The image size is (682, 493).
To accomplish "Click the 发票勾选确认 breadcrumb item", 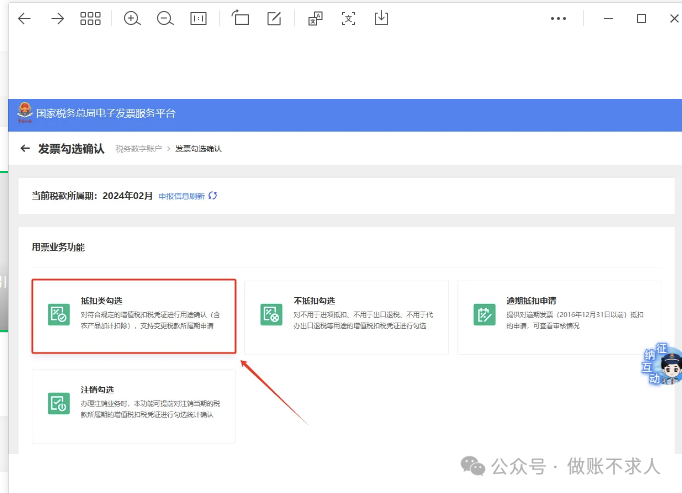I will pos(198,149).
